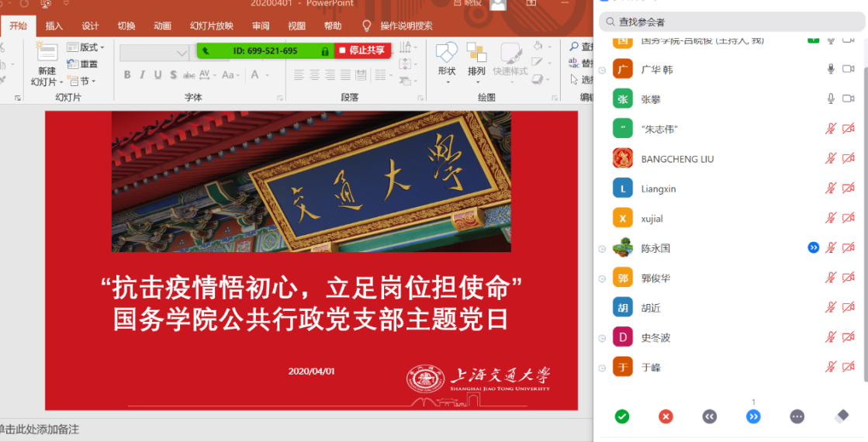This screenshot has height=442, width=868.
Task: Click the 重置 reset slide button
Action: [83, 64]
